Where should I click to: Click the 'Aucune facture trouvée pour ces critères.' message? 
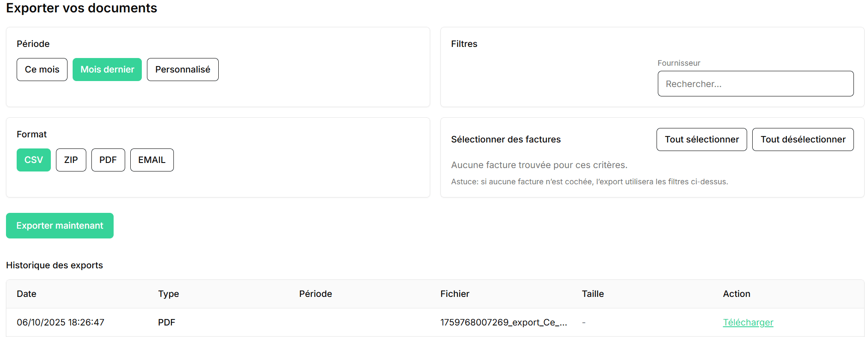click(x=539, y=165)
